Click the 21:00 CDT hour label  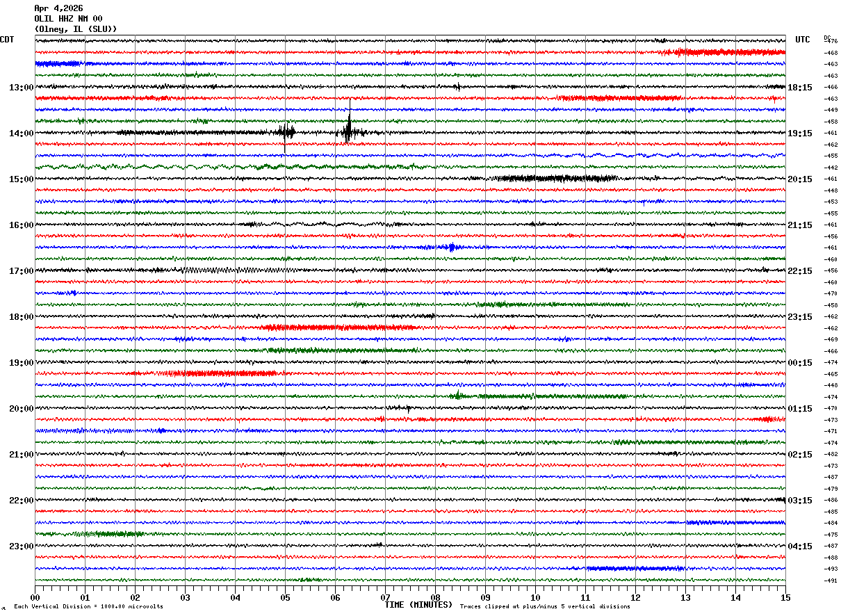[x=21, y=455]
